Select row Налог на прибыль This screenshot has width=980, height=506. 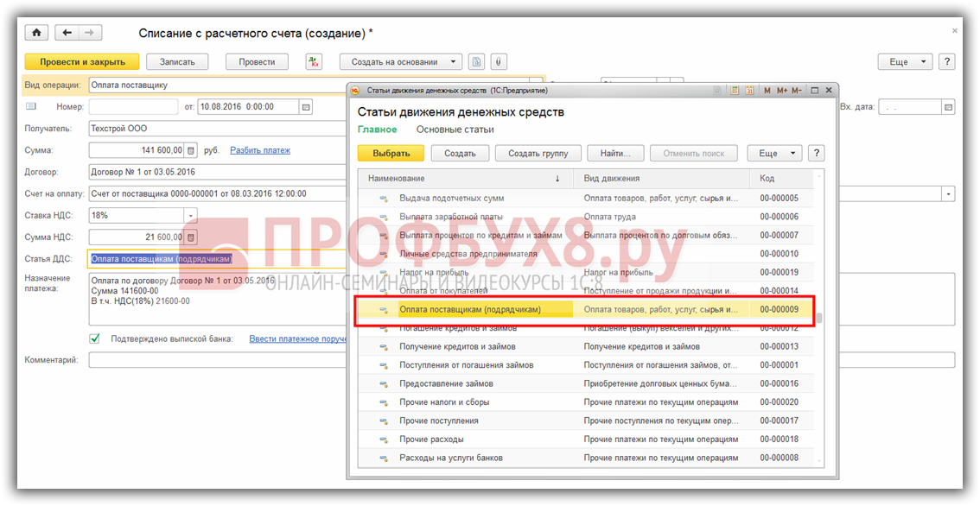pyautogui.click(x=585, y=272)
